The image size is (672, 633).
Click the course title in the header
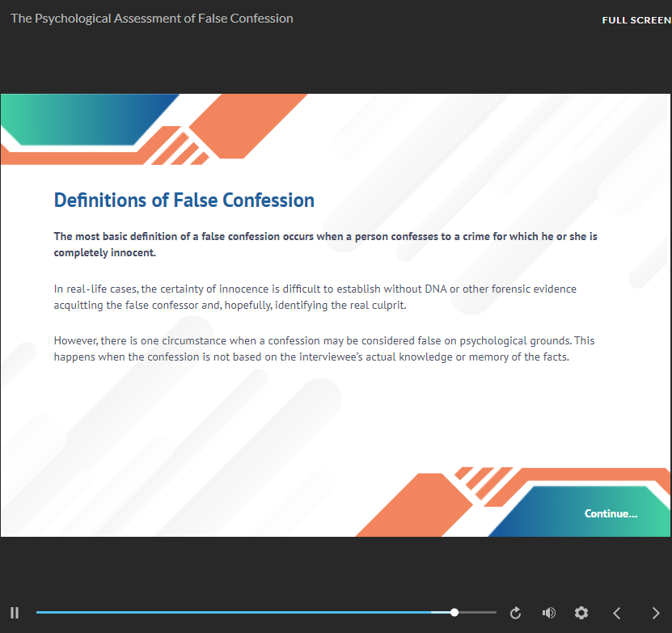coord(152,18)
